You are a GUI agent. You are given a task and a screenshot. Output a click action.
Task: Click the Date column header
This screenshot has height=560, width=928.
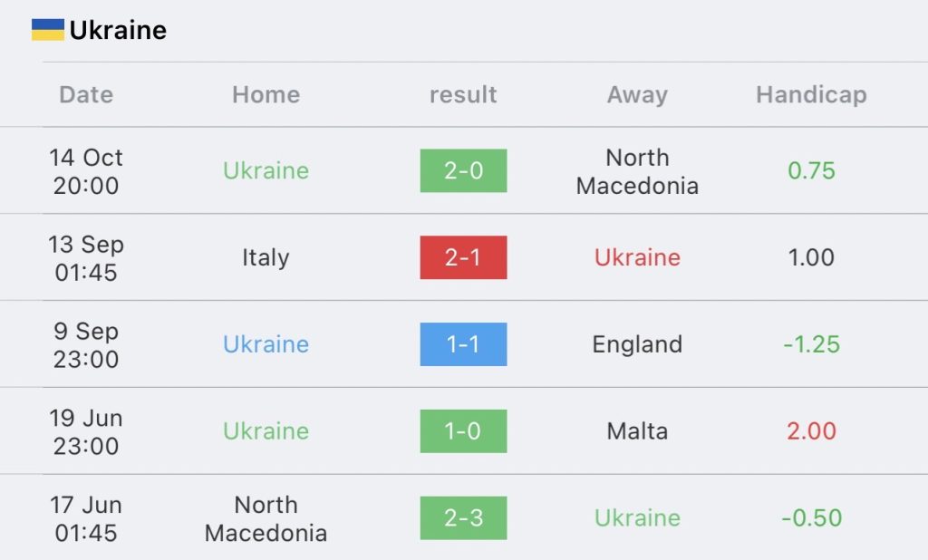[86, 95]
